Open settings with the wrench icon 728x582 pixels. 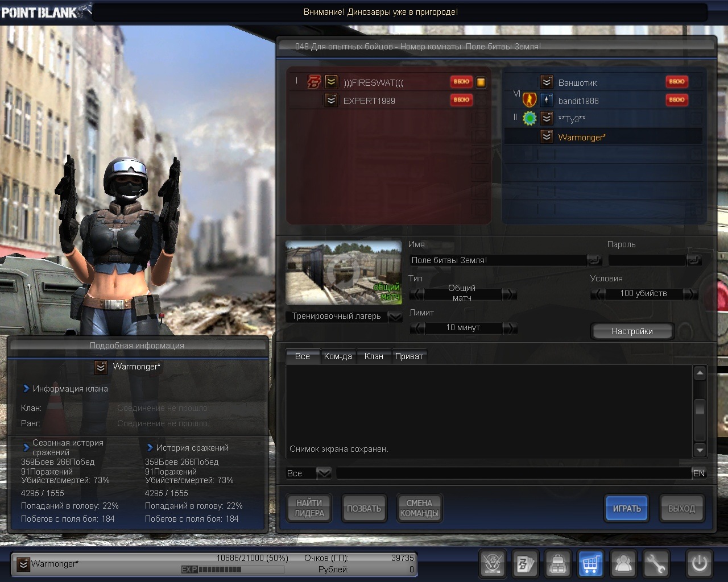pos(656,564)
